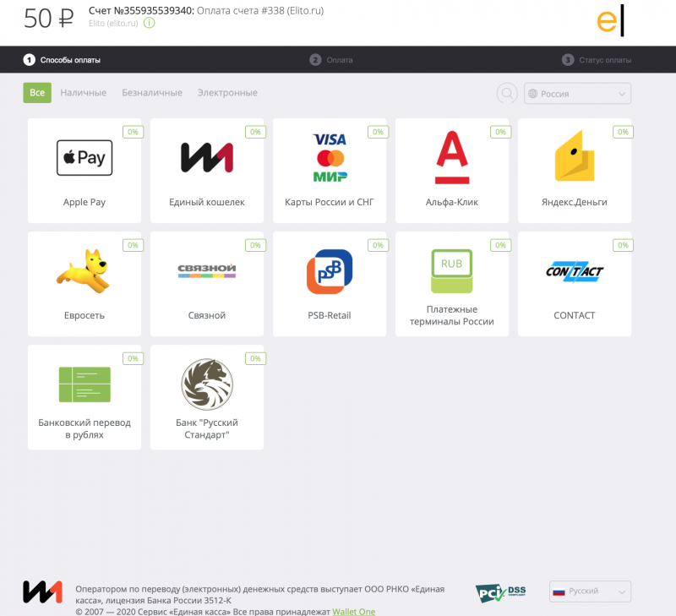Click the Счет №355935539340 invoice text

point(141,11)
